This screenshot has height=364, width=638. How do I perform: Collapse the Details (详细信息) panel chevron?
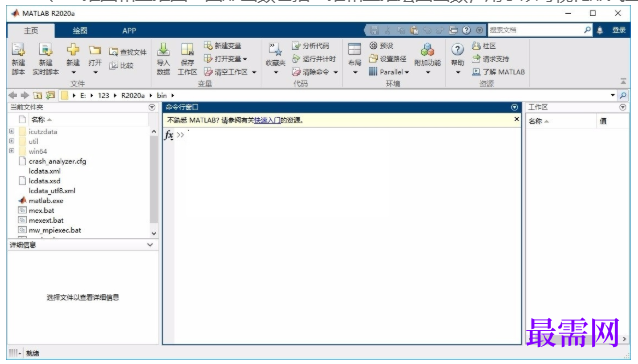coord(150,245)
